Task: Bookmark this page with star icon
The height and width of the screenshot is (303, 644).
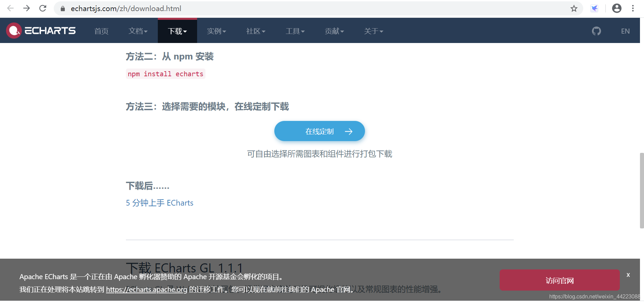Action: pyautogui.click(x=574, y=8)
